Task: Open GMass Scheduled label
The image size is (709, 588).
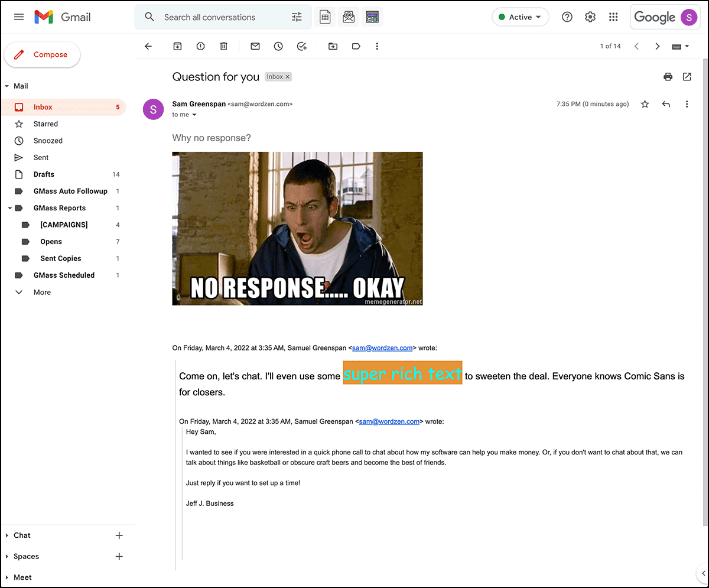Action: pyautogui.click(x=63, y=275)
